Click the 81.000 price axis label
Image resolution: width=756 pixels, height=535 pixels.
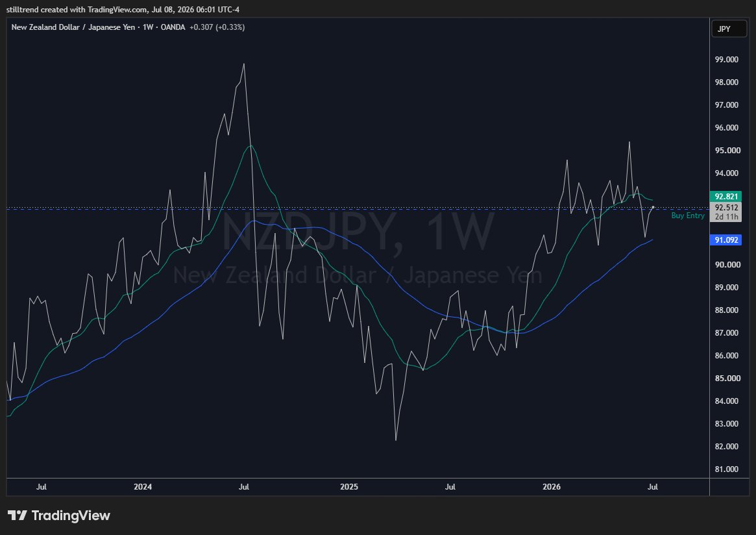[x=726, y=469]
